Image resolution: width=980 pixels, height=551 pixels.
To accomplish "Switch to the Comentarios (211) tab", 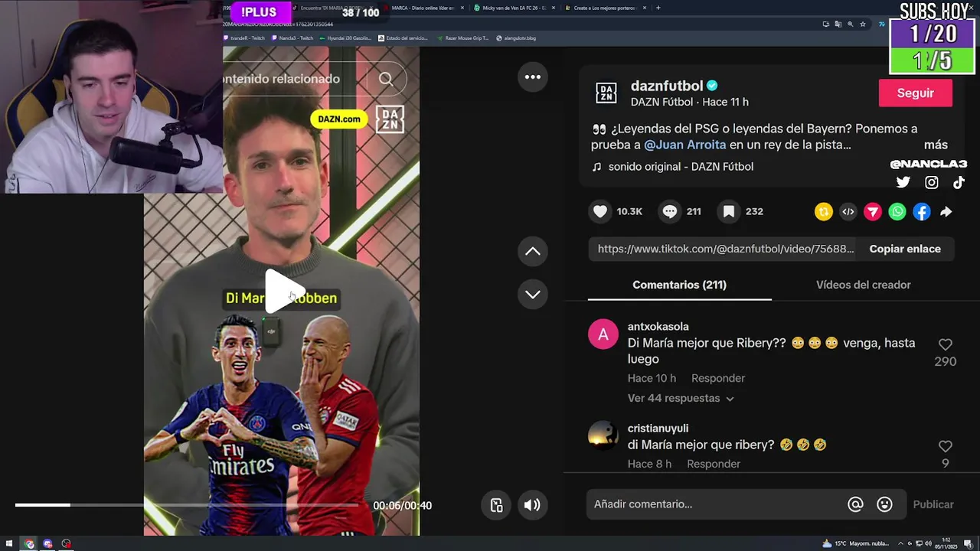I will [679, 285].
